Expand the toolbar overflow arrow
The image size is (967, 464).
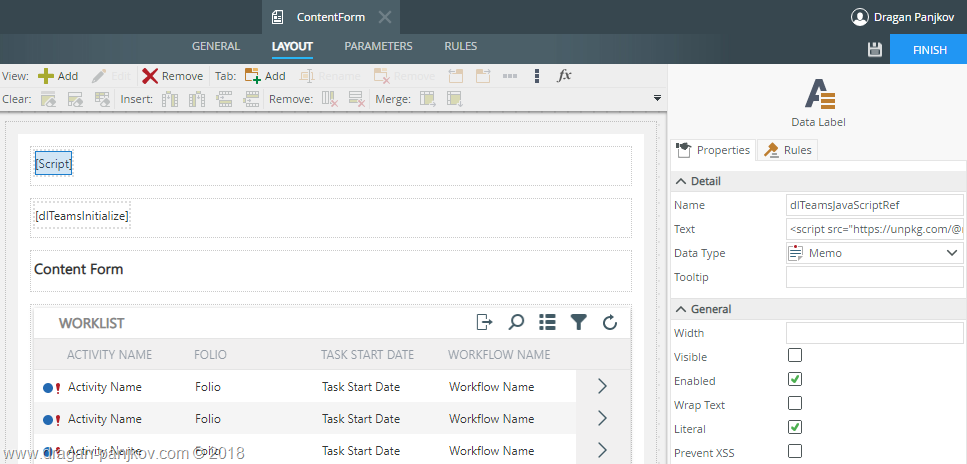(657, 98)
